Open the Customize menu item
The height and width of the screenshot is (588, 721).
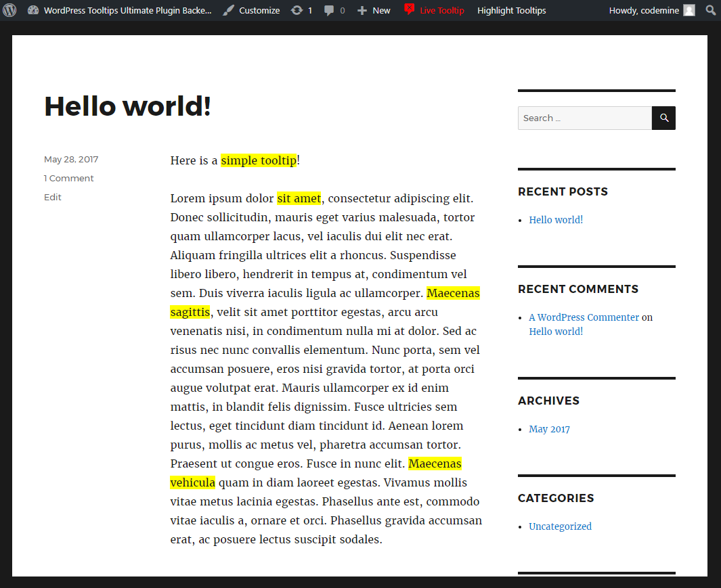pos(259,10)
